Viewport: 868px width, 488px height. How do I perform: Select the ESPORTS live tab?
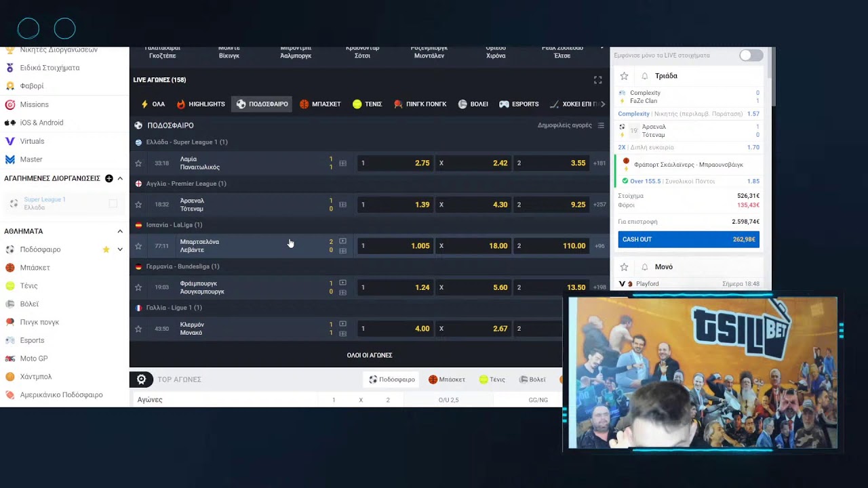519,104
